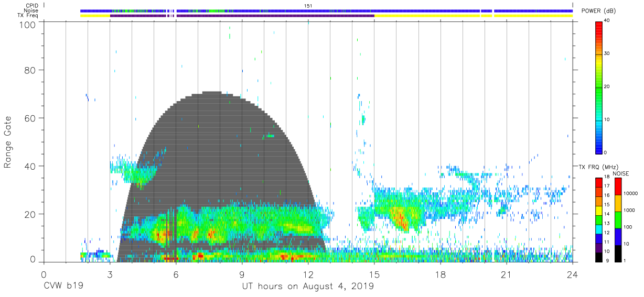The width and height of the screenshot is (644, 297).
Task: Click the CPID label
Action: pos(31,5)
